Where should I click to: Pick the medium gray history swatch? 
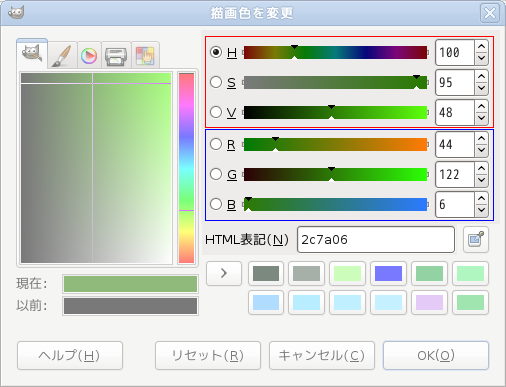tap(306, 273)
